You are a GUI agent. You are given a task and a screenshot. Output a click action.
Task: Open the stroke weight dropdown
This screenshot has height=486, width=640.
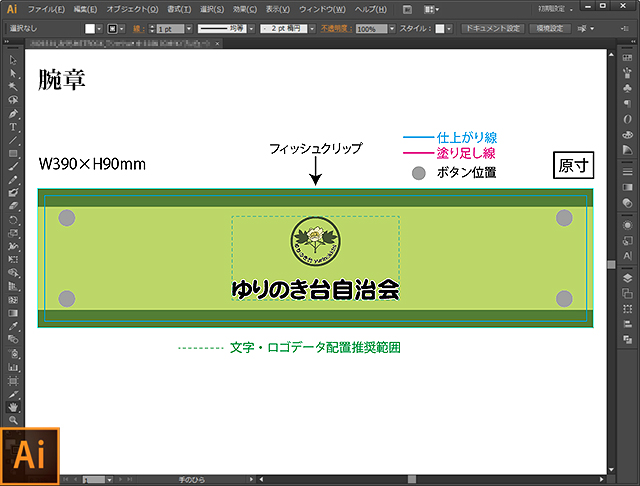(x=189, y=29)
